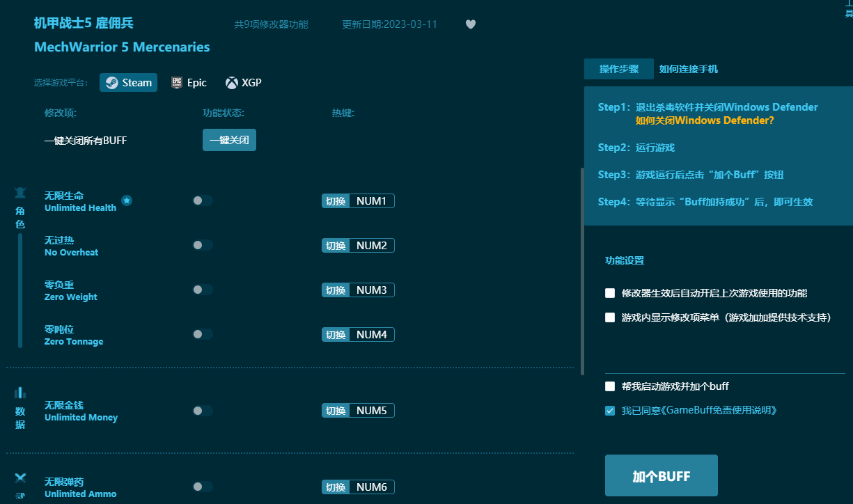Click the heart favorite icon

click(x=471, y=24)
